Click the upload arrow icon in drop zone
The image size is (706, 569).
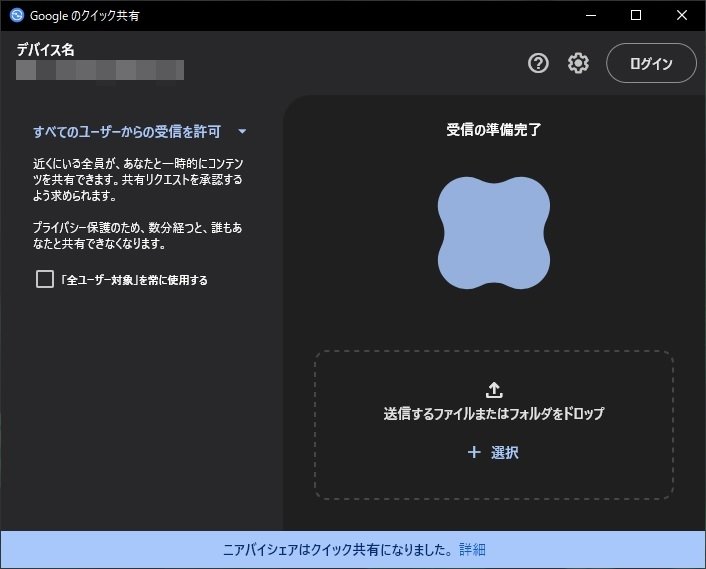coord(494,390)
